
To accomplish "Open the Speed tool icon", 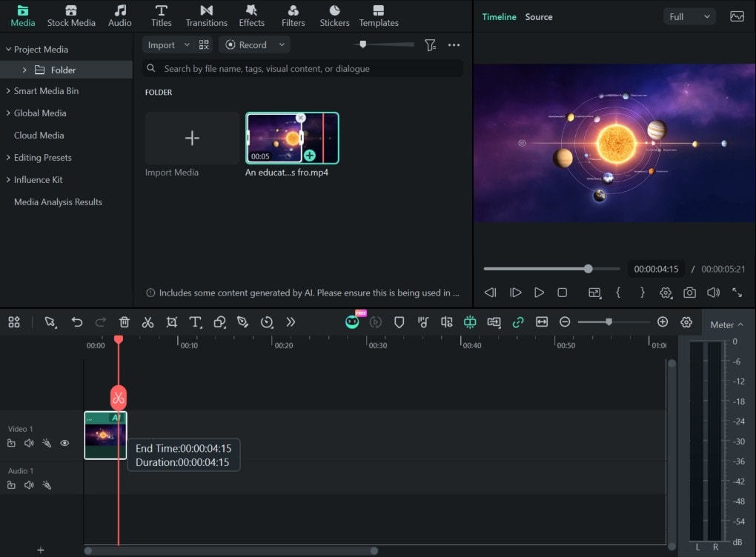I will point(267,322).
